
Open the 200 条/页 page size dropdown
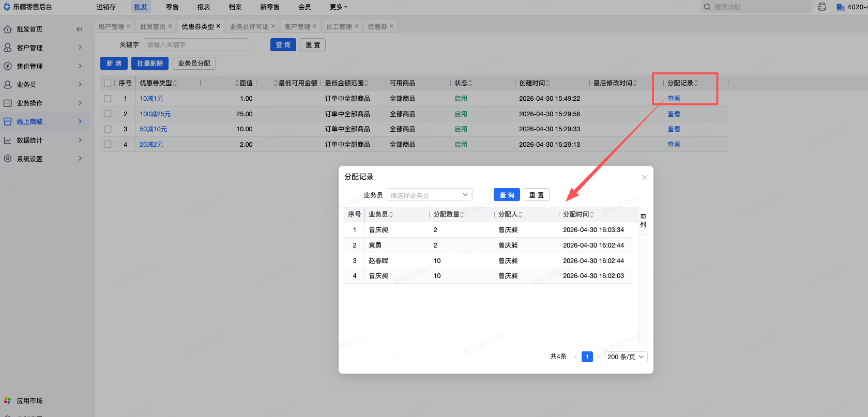(626, 357)
